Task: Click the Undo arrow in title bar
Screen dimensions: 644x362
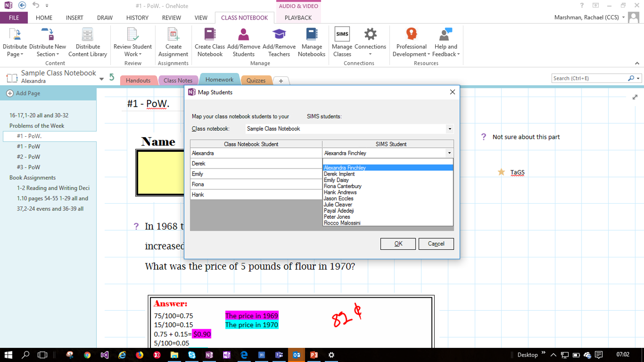Action: click(35, 6)
